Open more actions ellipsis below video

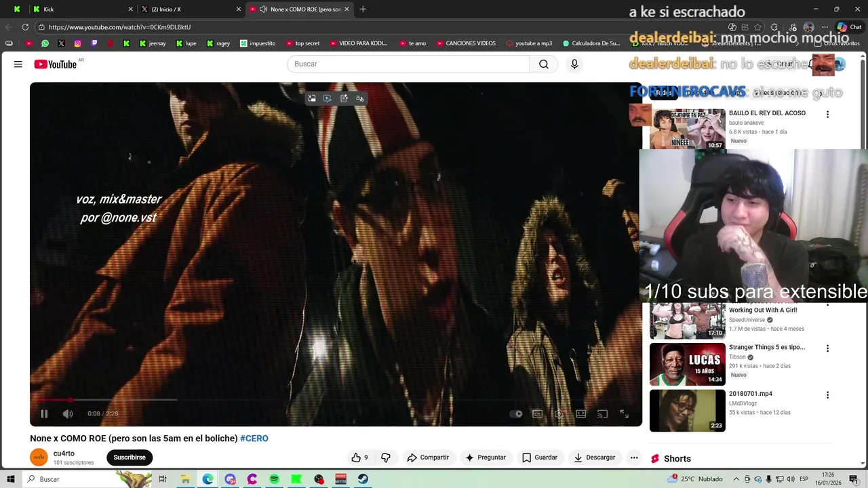(634, 457)
